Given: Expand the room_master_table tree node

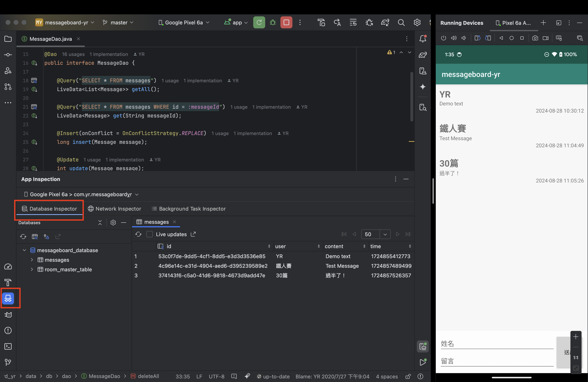Looking at the screenshot, I should tap(32, 270).
